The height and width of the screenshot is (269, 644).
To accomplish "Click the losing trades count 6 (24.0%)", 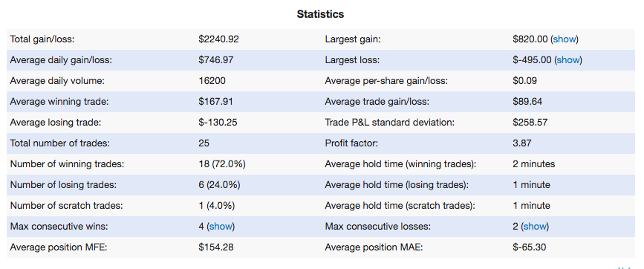I will click(219, 185).
